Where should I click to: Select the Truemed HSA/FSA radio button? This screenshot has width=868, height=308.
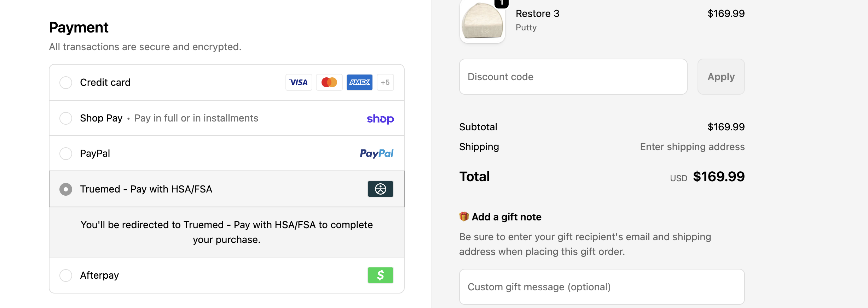point(66,189)
